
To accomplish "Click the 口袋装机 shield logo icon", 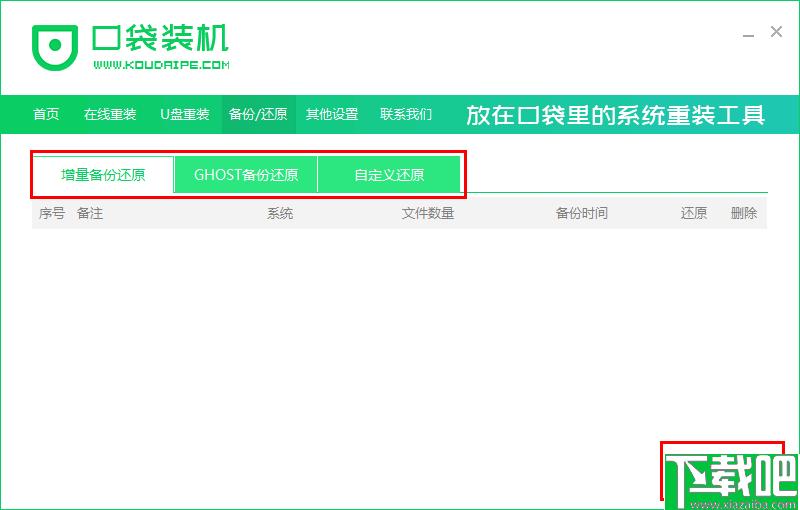I will 55,47.
